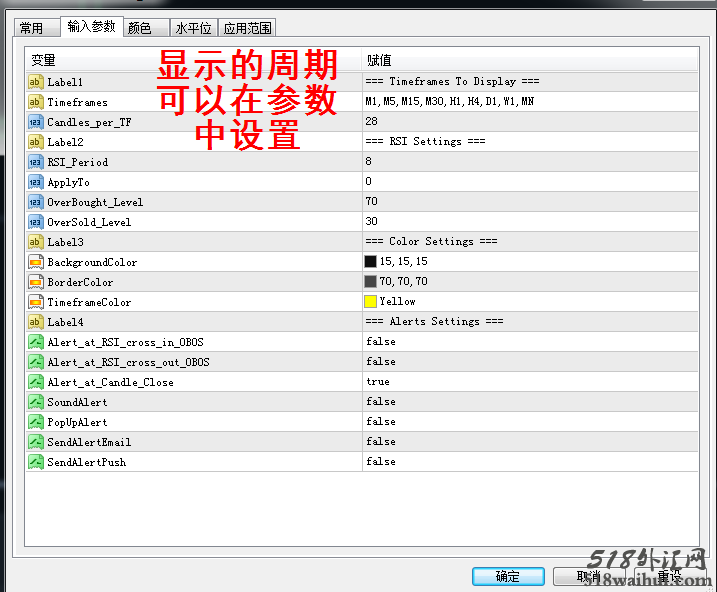Toggle PopUpAlert false value
Viewport: 717px width, 592px height.
click(381, 421)
